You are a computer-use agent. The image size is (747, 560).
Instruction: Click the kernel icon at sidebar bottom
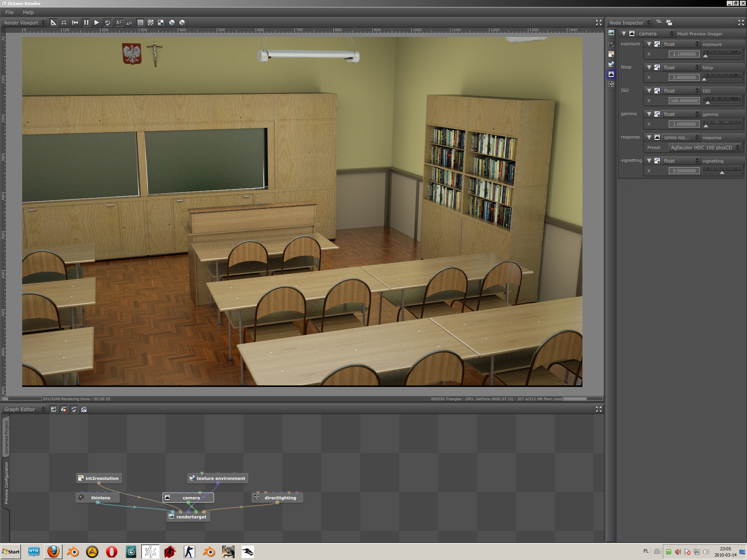point(611,84)
